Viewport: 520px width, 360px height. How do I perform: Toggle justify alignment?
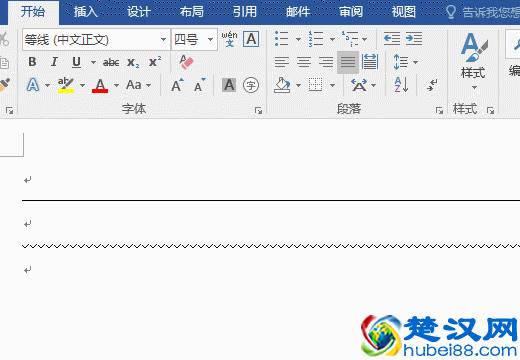point(348,62)
